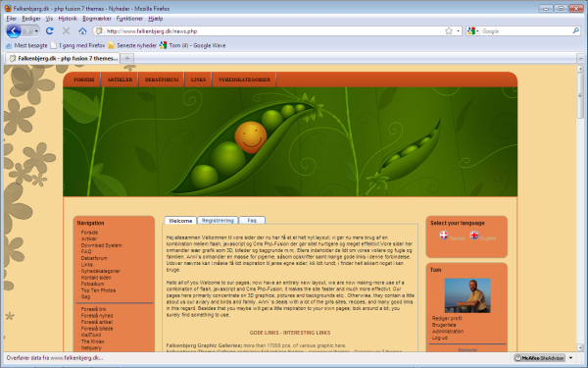Select the English flag language icon
This screenshot has height=368, width=588.
(x=474, y=236)
